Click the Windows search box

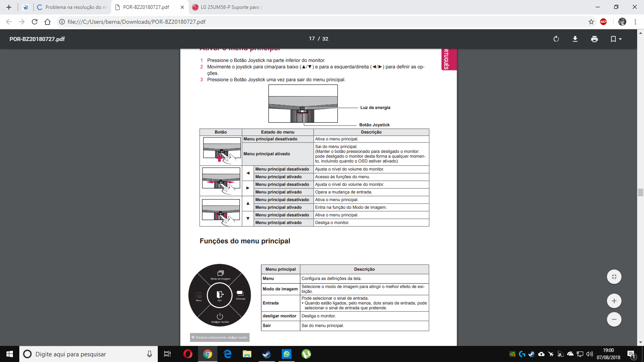point(89,354)
